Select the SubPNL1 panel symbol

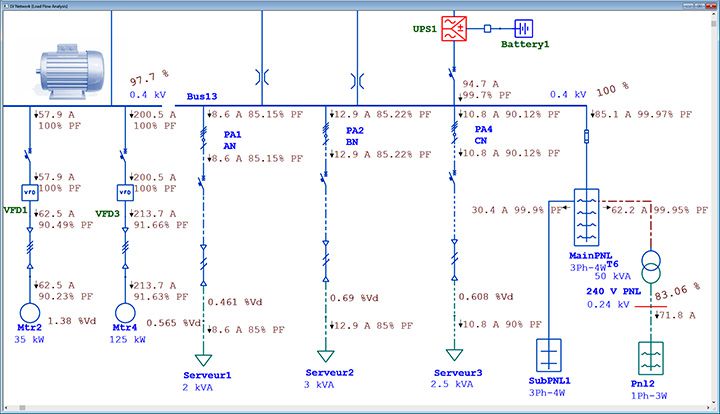pos(550,356)
